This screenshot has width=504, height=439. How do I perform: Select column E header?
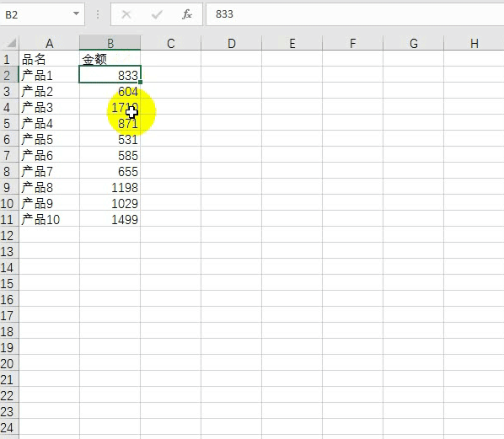pos(292,43)
